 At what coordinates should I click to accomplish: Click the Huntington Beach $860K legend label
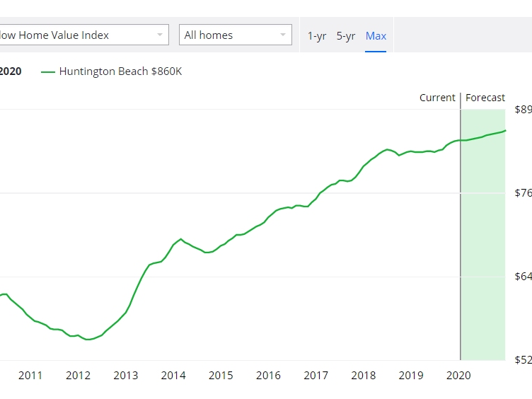[120, 71]
